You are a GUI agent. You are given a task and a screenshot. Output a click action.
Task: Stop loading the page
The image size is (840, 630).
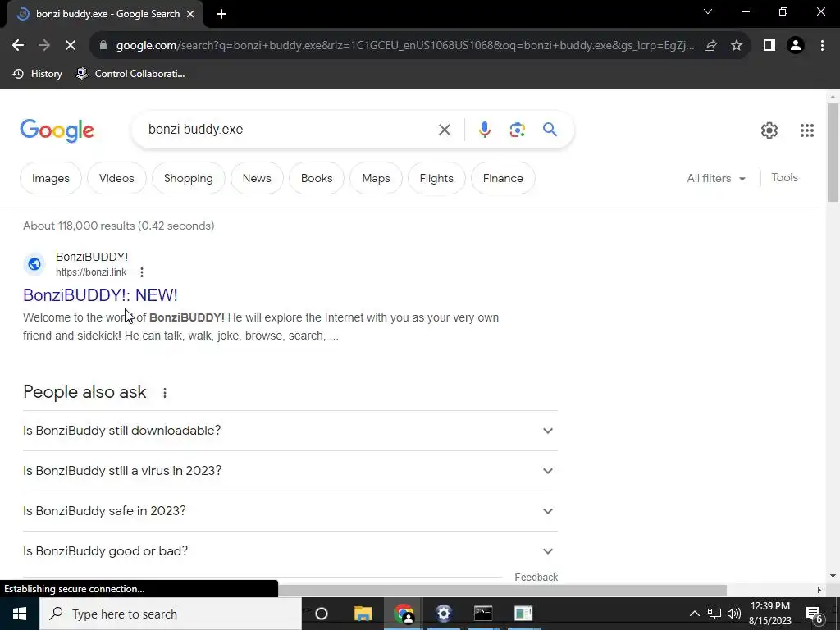71,46
